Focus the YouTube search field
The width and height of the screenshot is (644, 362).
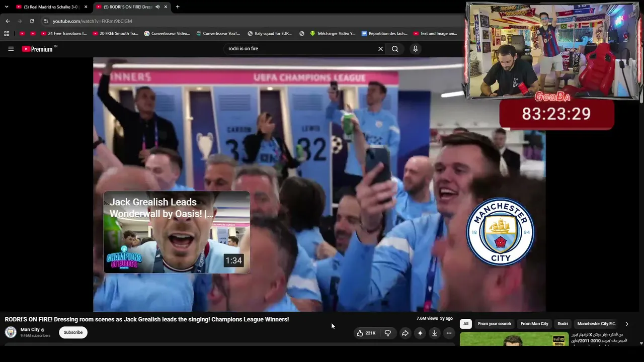tap(299, 49)
